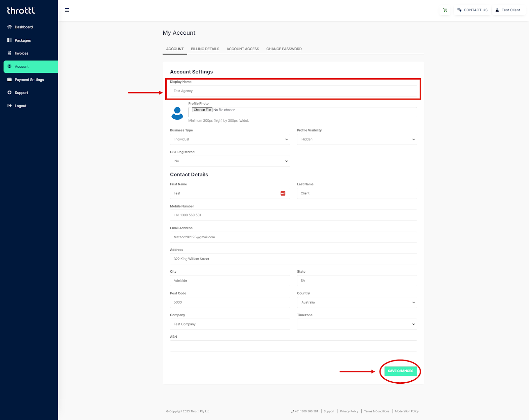Switch to the Billing Details tab
The height and width of the screenshot is (420, 529).
205,49
